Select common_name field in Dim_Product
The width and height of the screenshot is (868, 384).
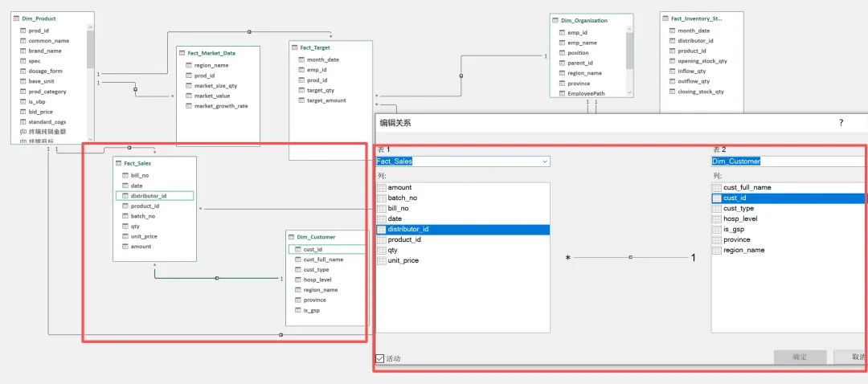coord(49,41)
